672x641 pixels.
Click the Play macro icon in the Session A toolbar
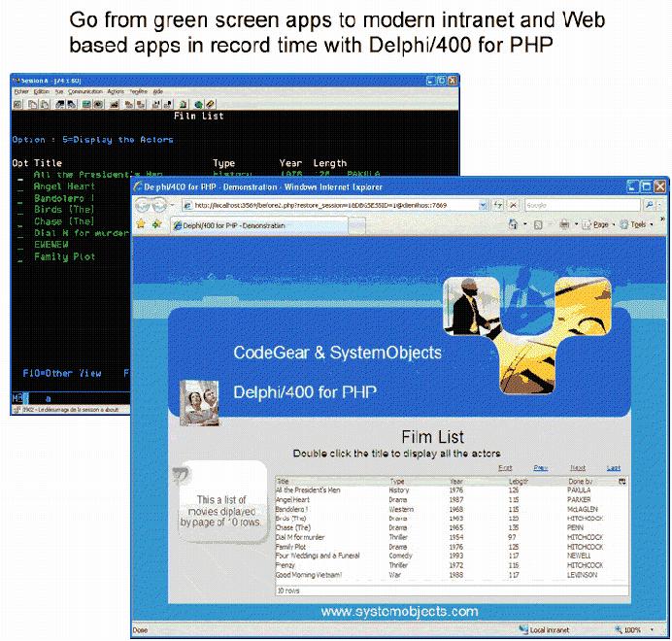(156, 104)
